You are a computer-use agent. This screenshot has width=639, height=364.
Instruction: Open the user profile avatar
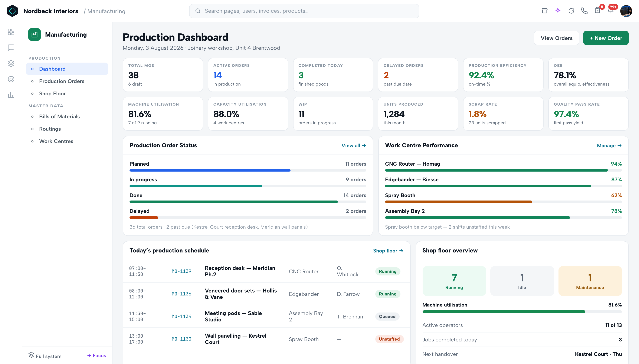(x=626, y=11)
